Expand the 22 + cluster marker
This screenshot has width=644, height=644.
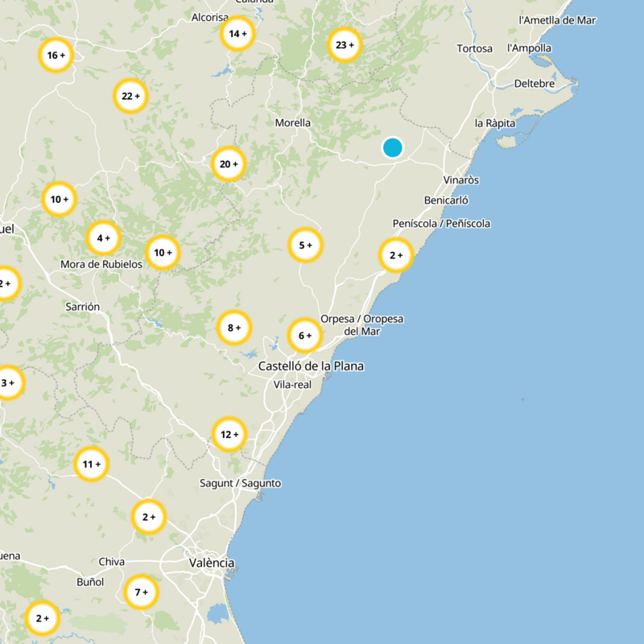(x=130, y=96)
